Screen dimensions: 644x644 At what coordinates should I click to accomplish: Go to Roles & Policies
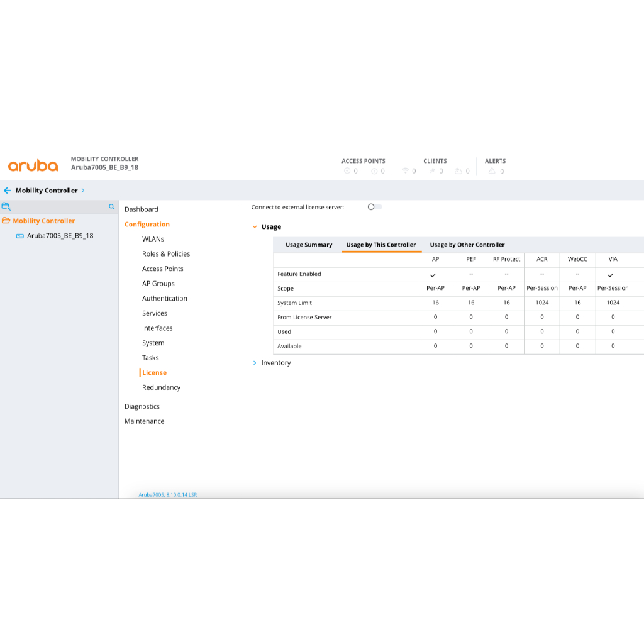(x=166, y=254)
